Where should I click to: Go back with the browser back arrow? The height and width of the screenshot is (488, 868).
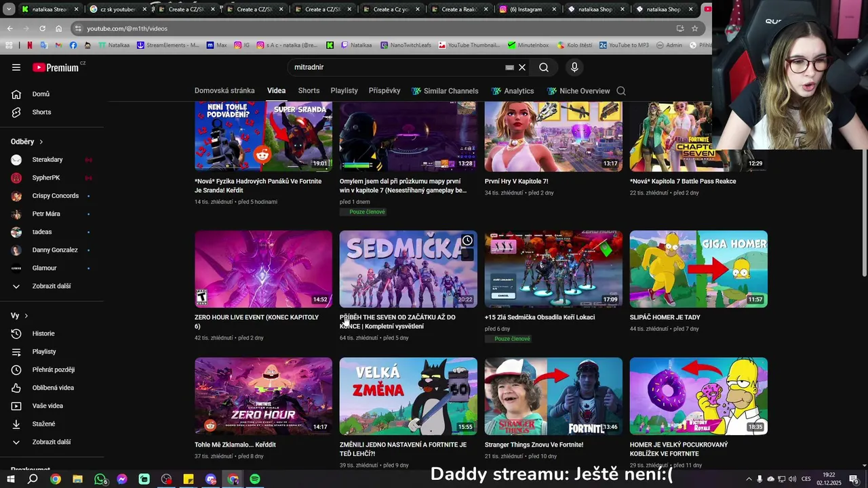click(9, 28)
